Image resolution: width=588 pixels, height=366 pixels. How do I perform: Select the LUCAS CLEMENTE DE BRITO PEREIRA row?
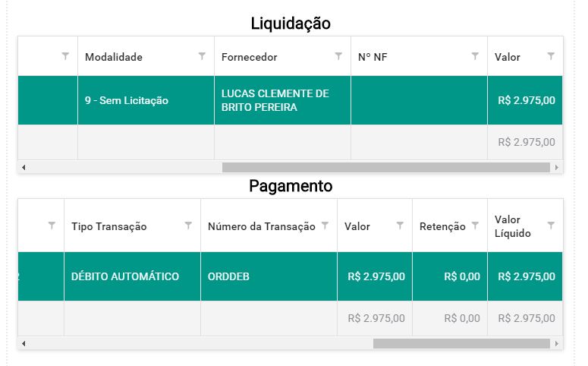(290, 100)
